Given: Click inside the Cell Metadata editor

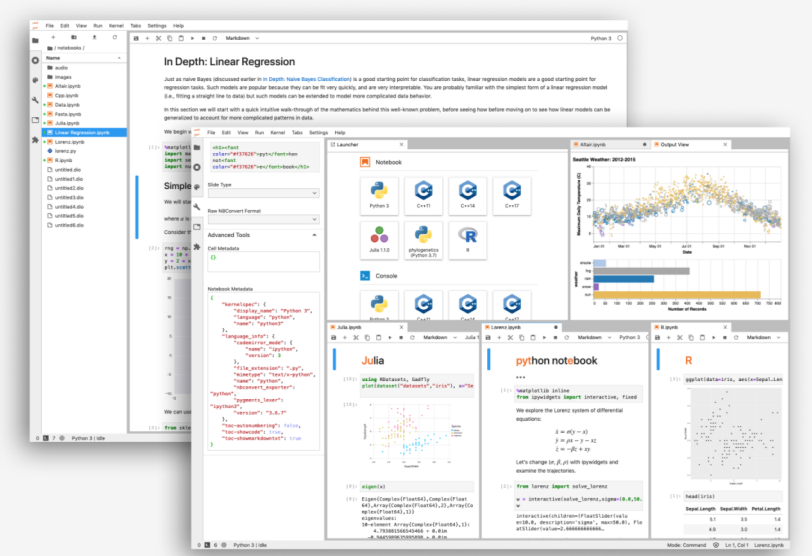Looking at the screenshot, I should 263,261.
